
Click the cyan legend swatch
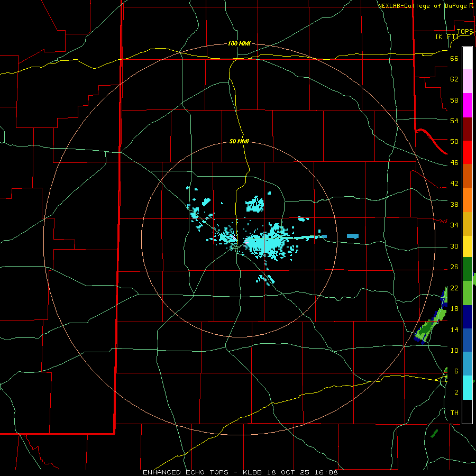tap(467, 388)
